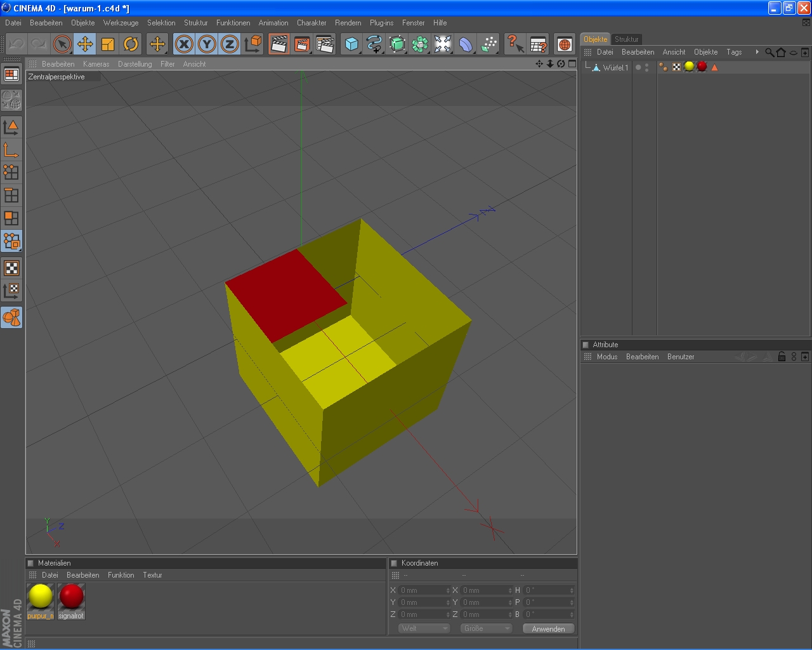
Task: Open viewport Darstellung menu
Action: tap(135, 64)
